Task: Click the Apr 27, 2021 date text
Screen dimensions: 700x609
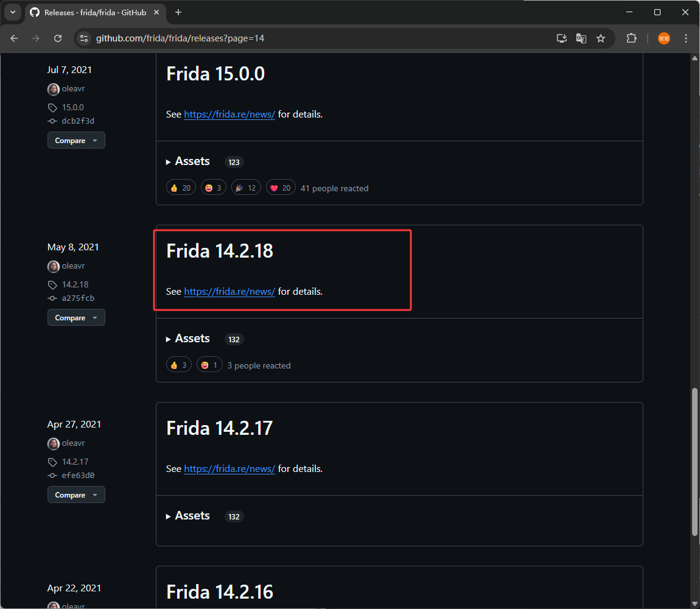Action: (x=74, y=424)
